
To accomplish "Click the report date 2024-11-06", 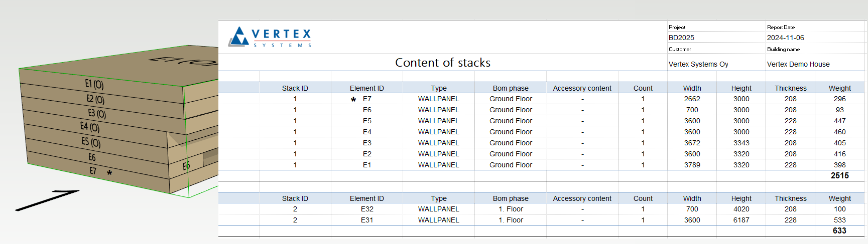I will click(x=785, y=38).
